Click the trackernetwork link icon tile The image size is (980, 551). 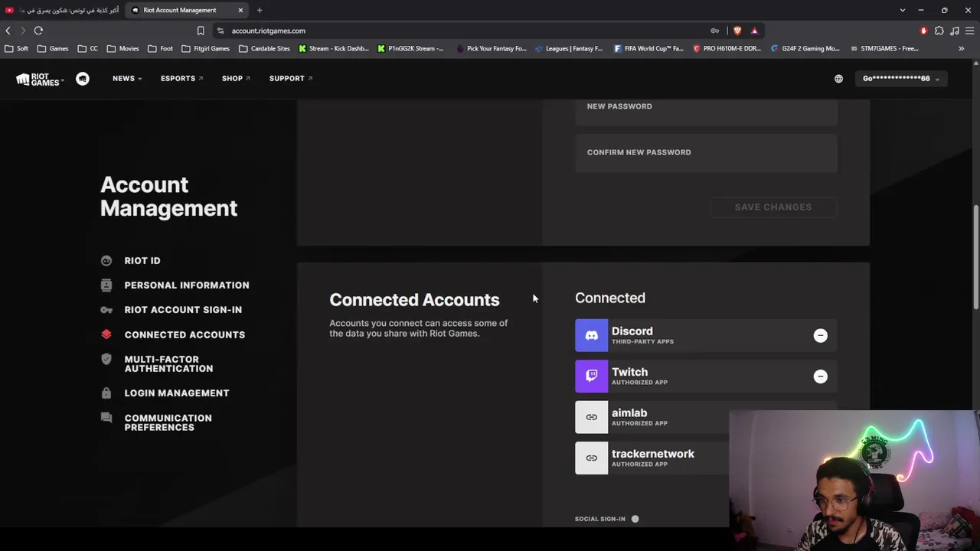[591, 458]
